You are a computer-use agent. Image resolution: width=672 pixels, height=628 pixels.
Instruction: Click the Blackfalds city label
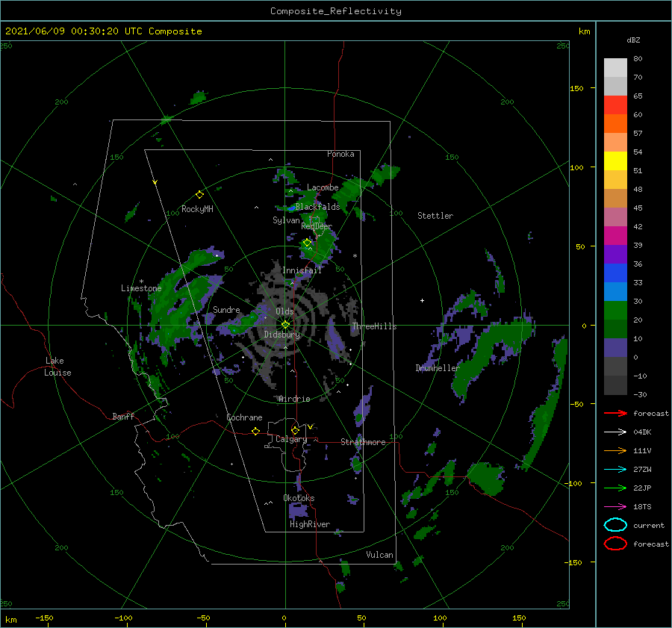tap(317, 207)
